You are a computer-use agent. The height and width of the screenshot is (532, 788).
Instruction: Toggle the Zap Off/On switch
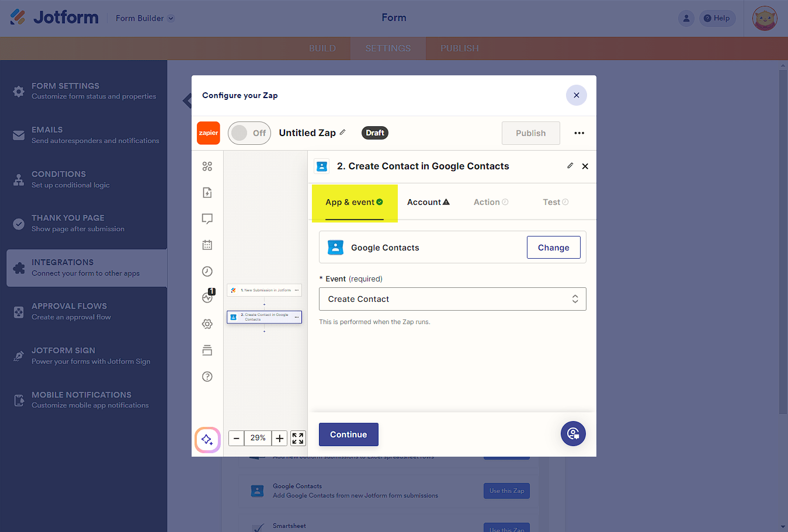pyautogui.click(x=249, y=133)
